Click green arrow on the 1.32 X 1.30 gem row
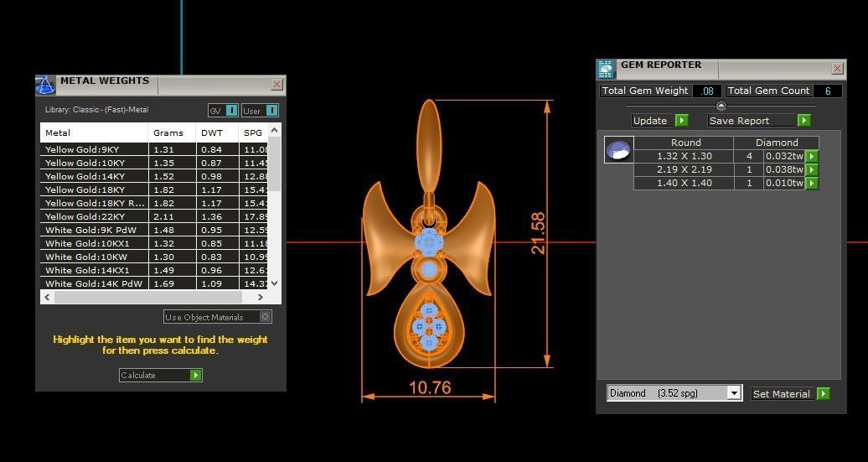The width and height of the screenshot is (868, 462). [x=812, y=156]
